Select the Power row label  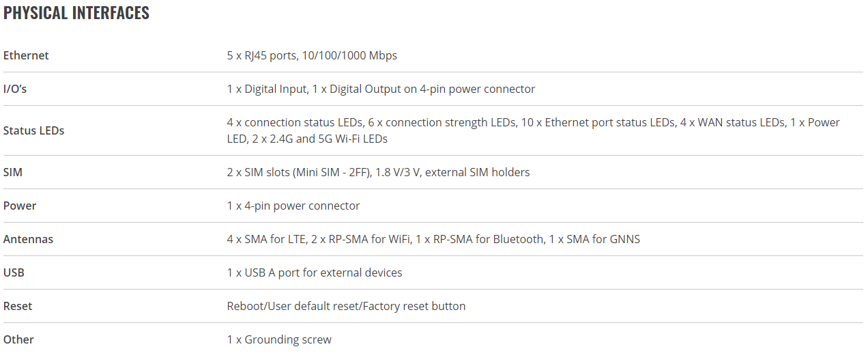(20, 206)
